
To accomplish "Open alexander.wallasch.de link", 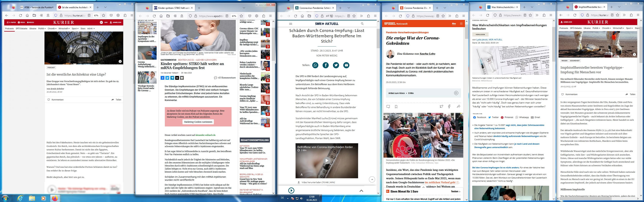I will point(205,135).
